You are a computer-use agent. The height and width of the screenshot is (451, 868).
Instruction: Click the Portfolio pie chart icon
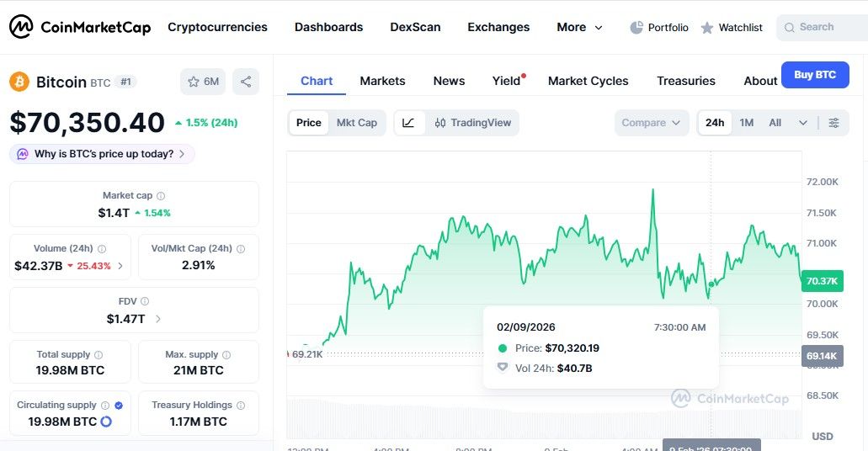pos(636,28)
